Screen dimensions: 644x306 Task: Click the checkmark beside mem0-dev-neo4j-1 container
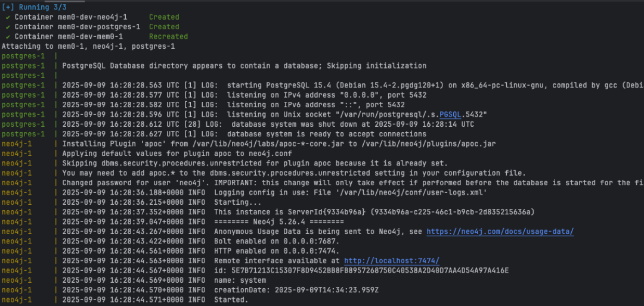click(x=8, y=17)
